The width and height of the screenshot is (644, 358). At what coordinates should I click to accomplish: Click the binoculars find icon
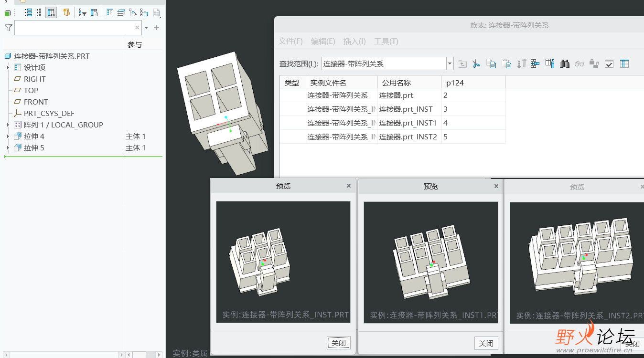tap(565, 63)
